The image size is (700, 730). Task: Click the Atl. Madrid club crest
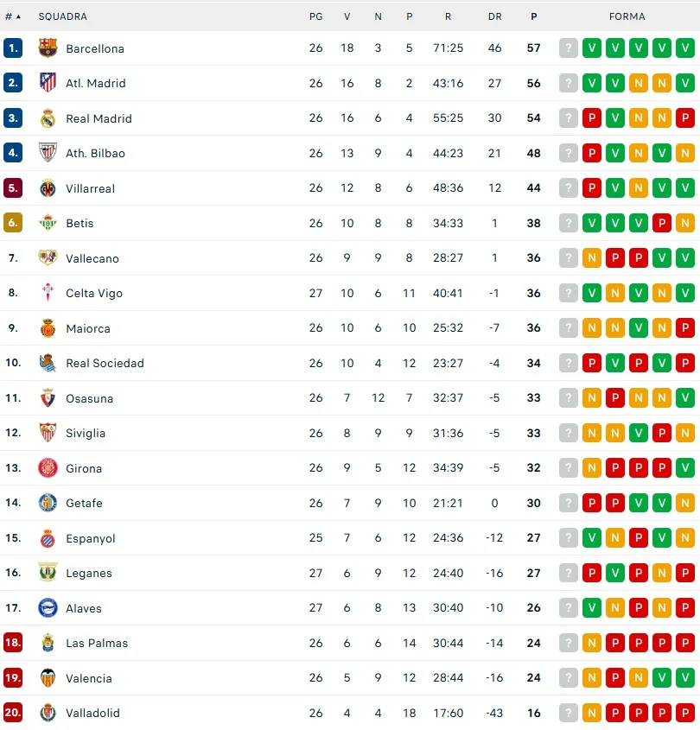(48, 83)
